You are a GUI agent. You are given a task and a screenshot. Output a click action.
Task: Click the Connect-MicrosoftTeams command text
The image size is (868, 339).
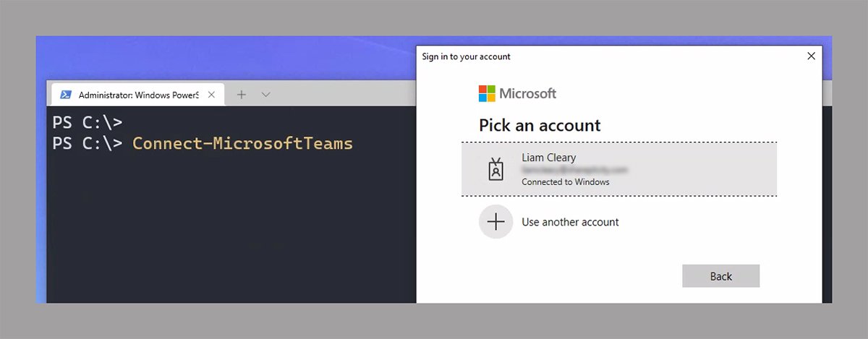pyautogui.click(x=242, y=143)
